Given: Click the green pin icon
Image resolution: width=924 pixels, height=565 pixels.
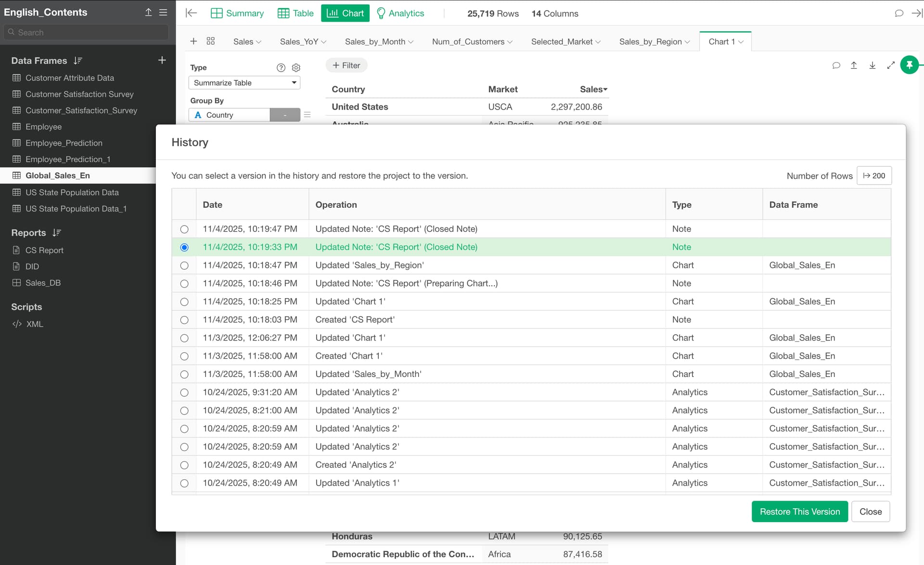Looking at the screenshot, I should click(909, 65).
